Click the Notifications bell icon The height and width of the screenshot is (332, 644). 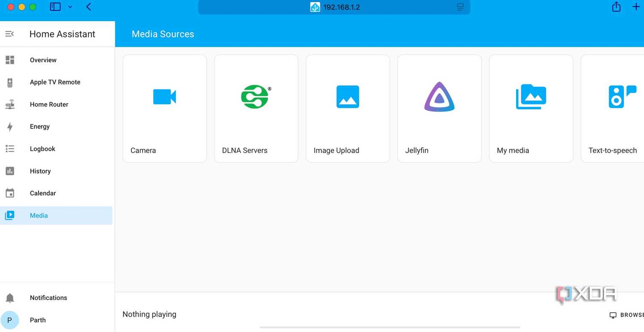click(10, 298)
